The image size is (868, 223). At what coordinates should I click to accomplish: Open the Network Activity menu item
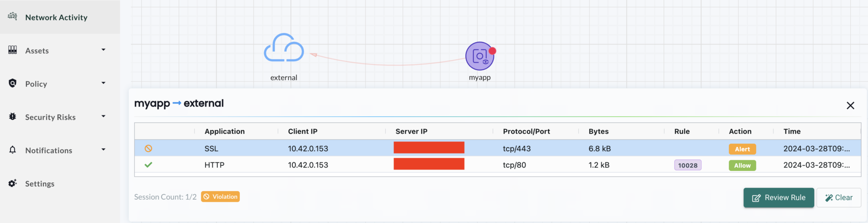56,17
